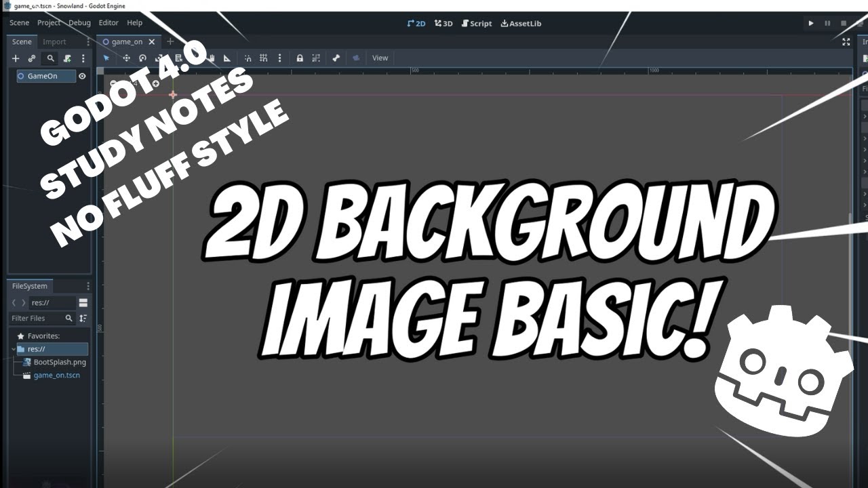Toggle distraction-free mode expand icon
This screenshot has height=488, width=868.
846,42
